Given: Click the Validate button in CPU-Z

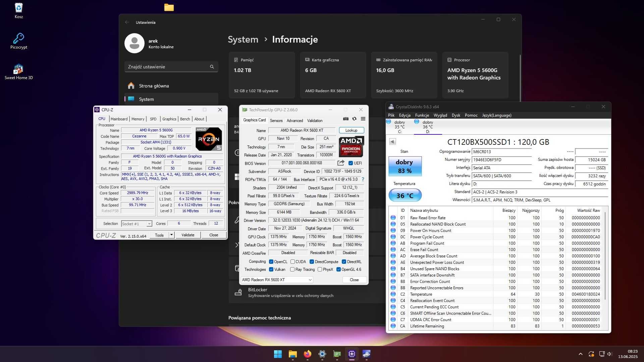Looking at the screenshot, I should 188,235.
